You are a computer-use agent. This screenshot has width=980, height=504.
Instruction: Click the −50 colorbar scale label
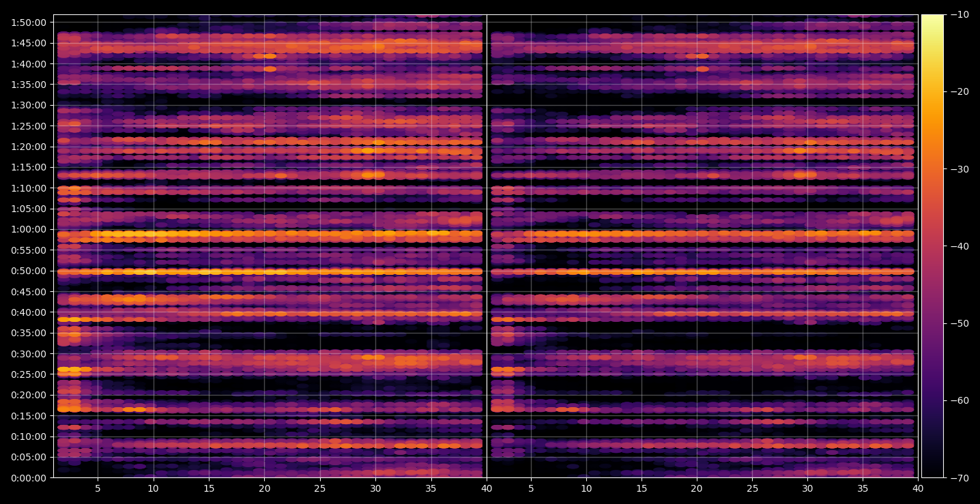coord(958,323)
